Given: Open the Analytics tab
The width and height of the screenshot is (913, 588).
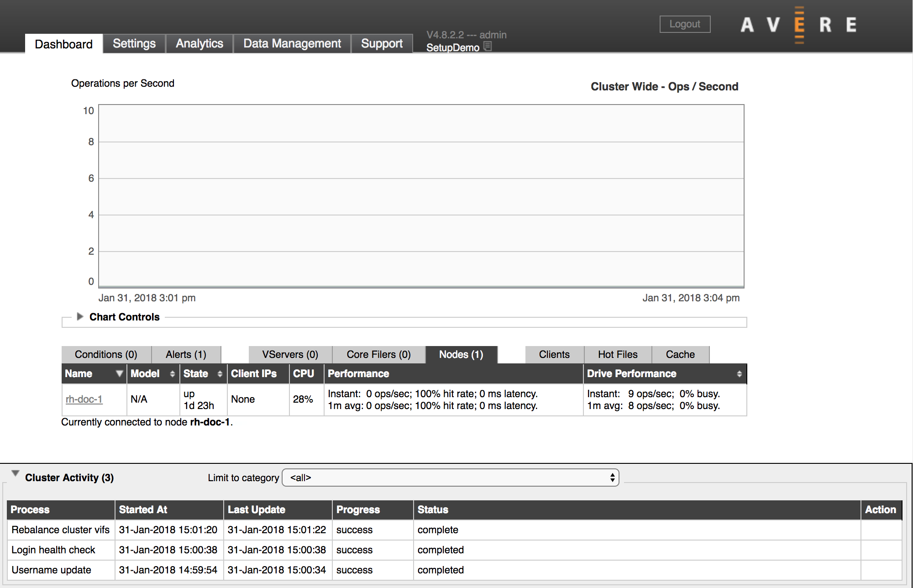Looking at the screenshot, I should 199,42.
